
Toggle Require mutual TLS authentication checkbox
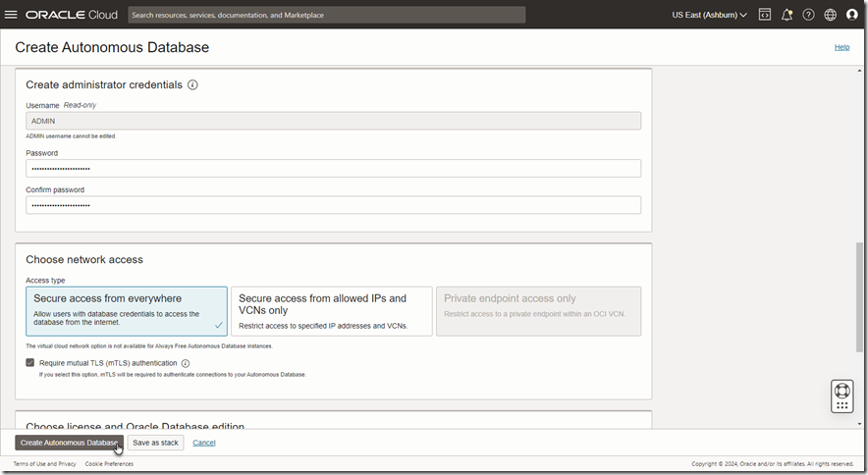pyautogui.click(x=30, y=363)
